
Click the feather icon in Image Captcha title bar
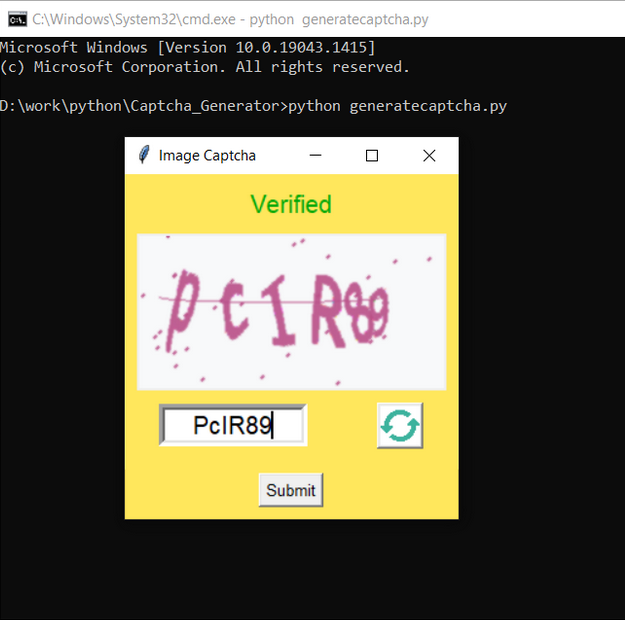tap(144, 155)
